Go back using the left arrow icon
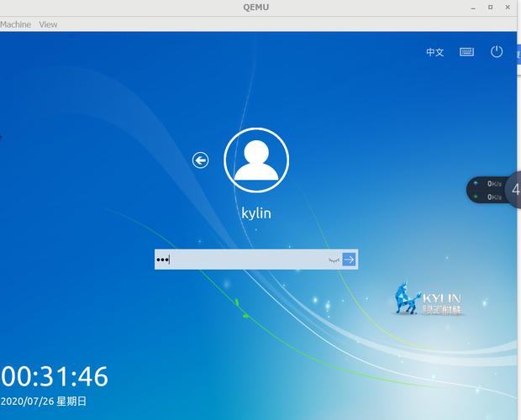This screenshot has height=420, width=521. (x=200, y=160)
